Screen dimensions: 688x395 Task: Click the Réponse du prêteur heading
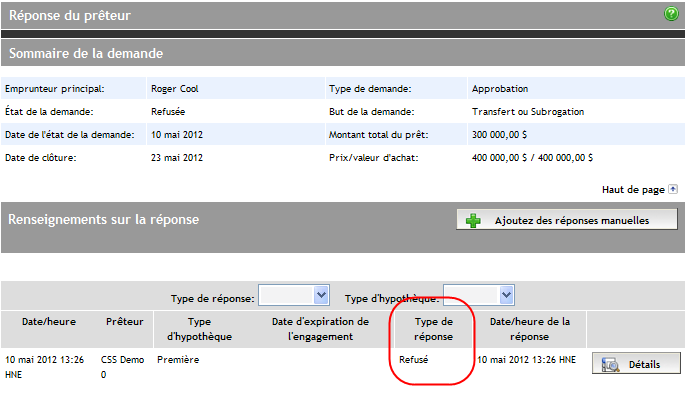70,15
